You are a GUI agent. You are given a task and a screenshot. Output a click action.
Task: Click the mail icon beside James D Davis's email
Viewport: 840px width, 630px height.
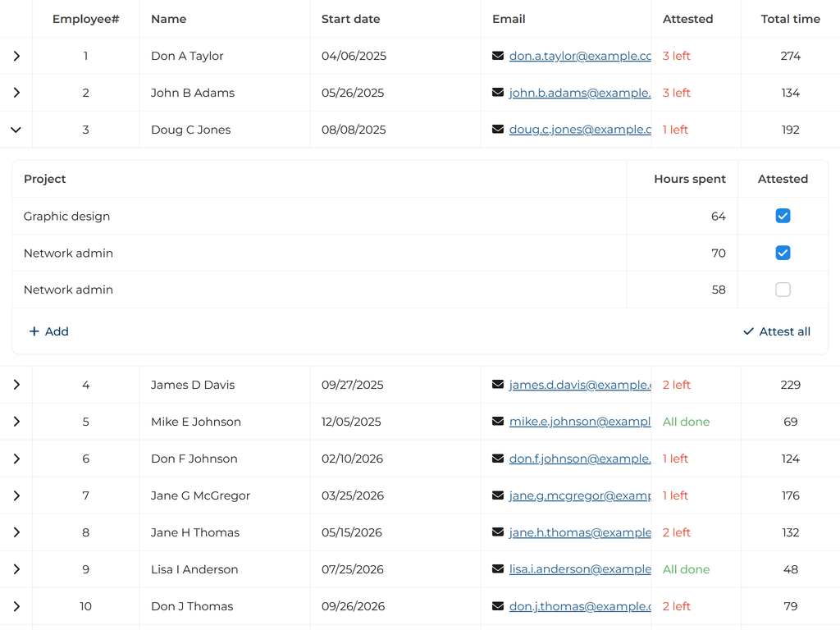click(x=498, y=385)
